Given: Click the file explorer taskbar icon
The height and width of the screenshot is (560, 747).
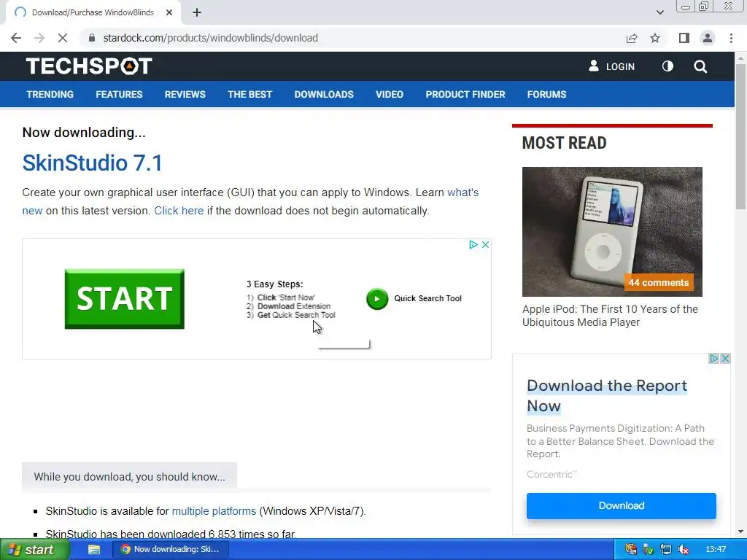Looking at the screenshot, I should tap(94, 550).
